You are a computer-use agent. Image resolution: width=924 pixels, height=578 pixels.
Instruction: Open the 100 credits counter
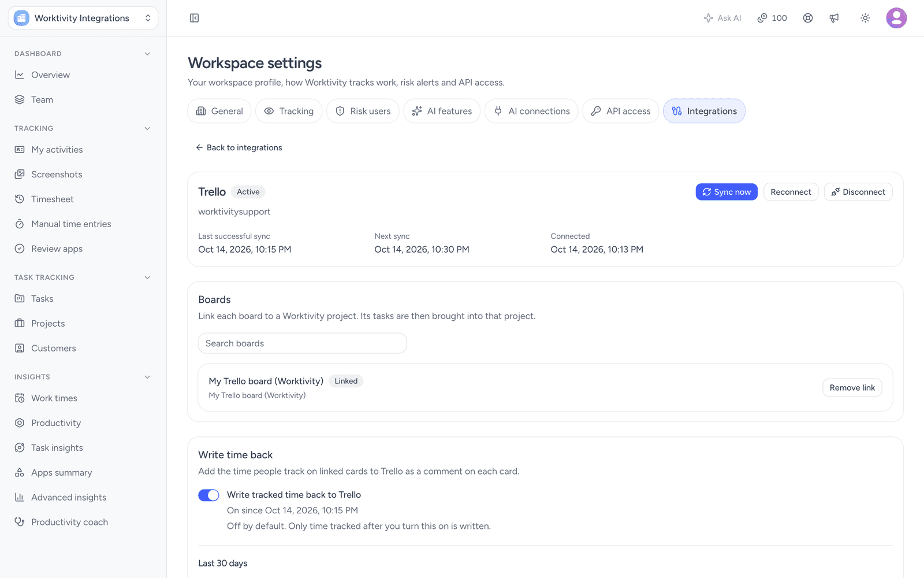click(x=772, y=18)
